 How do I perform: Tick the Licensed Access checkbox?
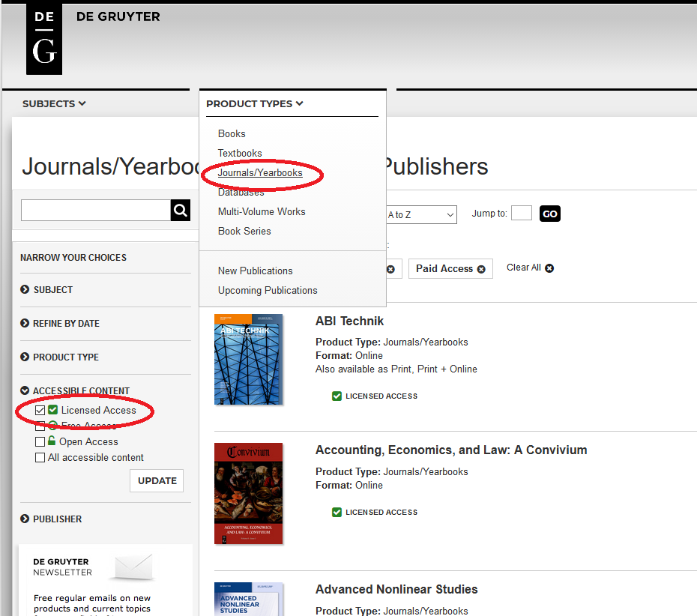[x=40, y=410]
